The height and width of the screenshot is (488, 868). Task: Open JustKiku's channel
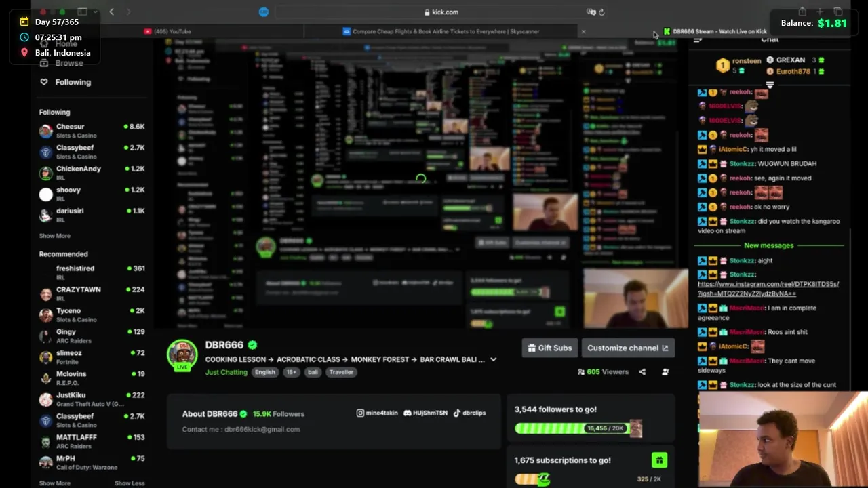(x=92, y=399)
